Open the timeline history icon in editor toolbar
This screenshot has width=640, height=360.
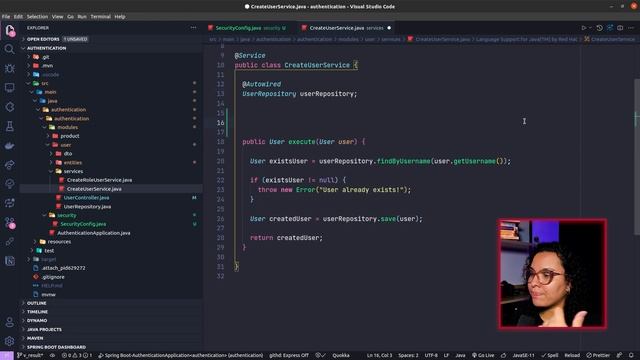coord(599,28)
